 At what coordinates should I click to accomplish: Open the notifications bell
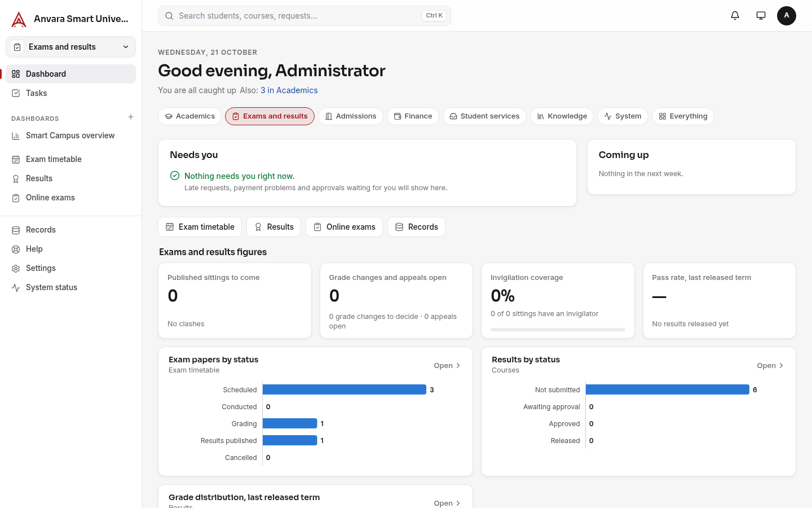[x=735, y=16]
